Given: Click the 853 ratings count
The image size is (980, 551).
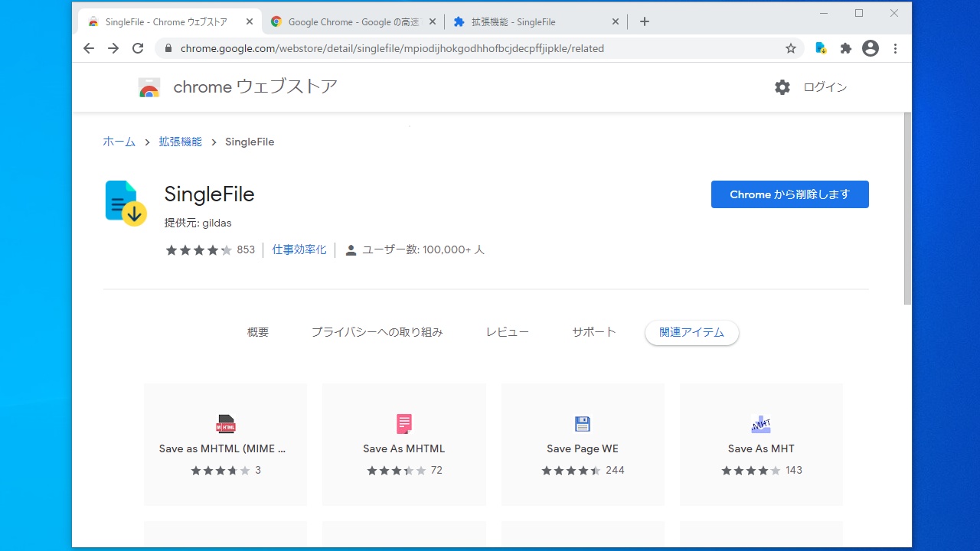Looking at the screenshot, I should click(246, 249).
